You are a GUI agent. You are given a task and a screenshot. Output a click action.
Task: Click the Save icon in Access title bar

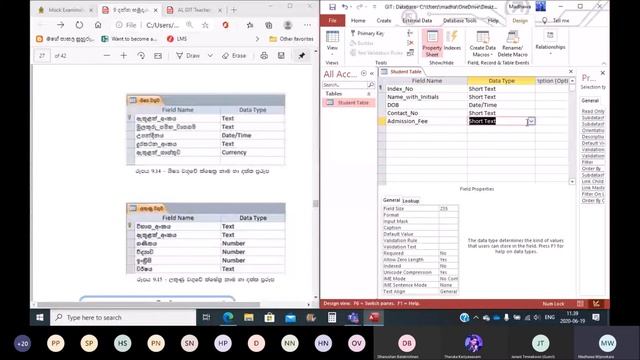tap(332, 7)
